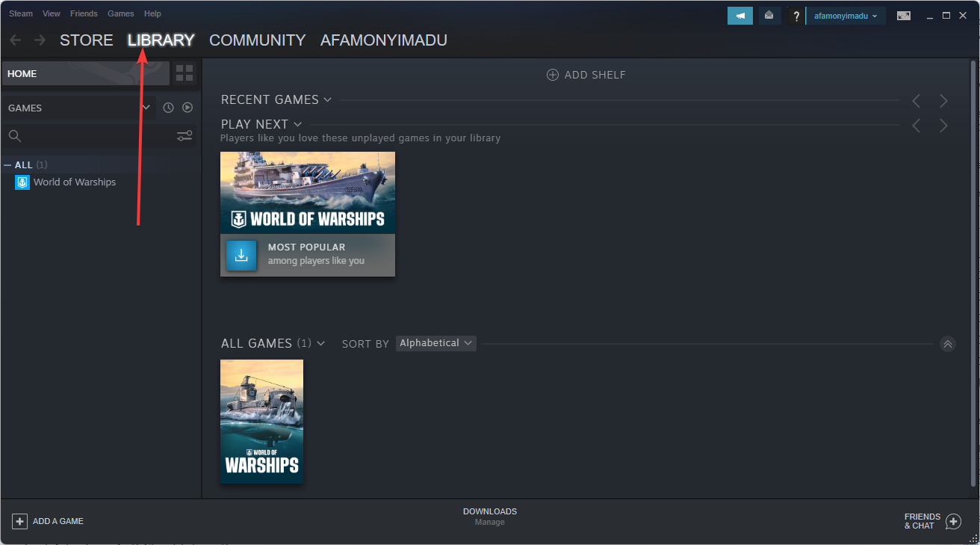Click the back navigation arrow

click(x=16, y=40)
